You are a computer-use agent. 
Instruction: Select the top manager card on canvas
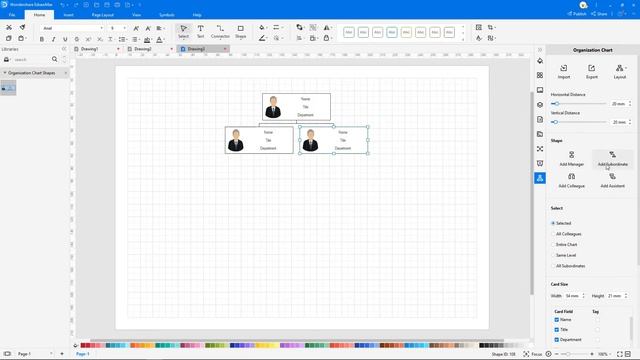(296, 107)
